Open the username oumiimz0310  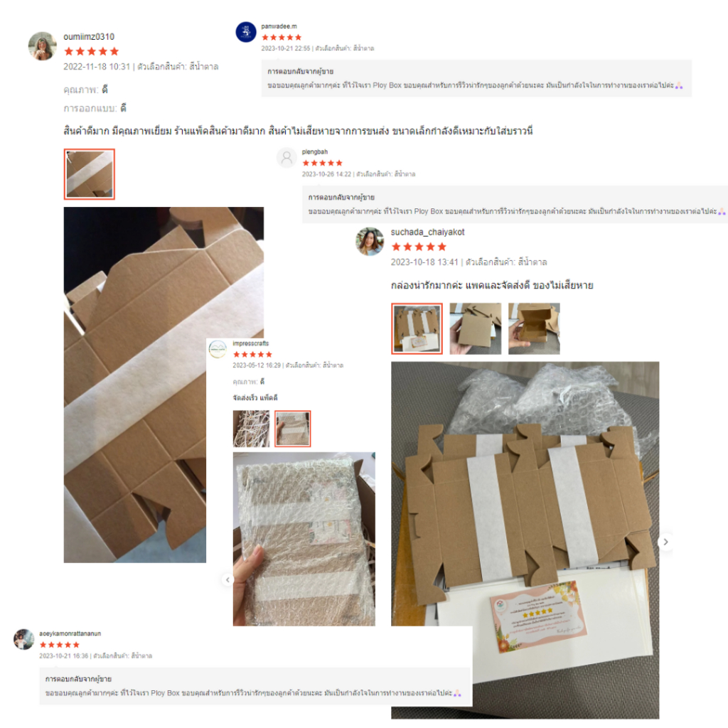point(89,37)
